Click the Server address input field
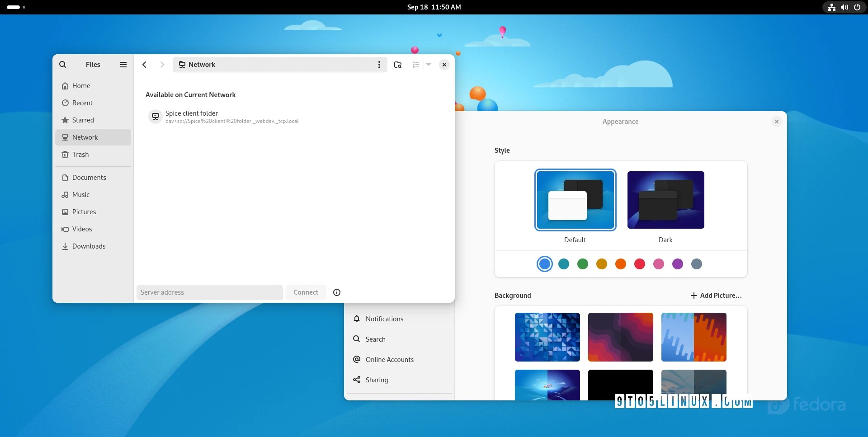Image resolution: width=868 pixels, height=437 pixels. click(x=210, y=292)
